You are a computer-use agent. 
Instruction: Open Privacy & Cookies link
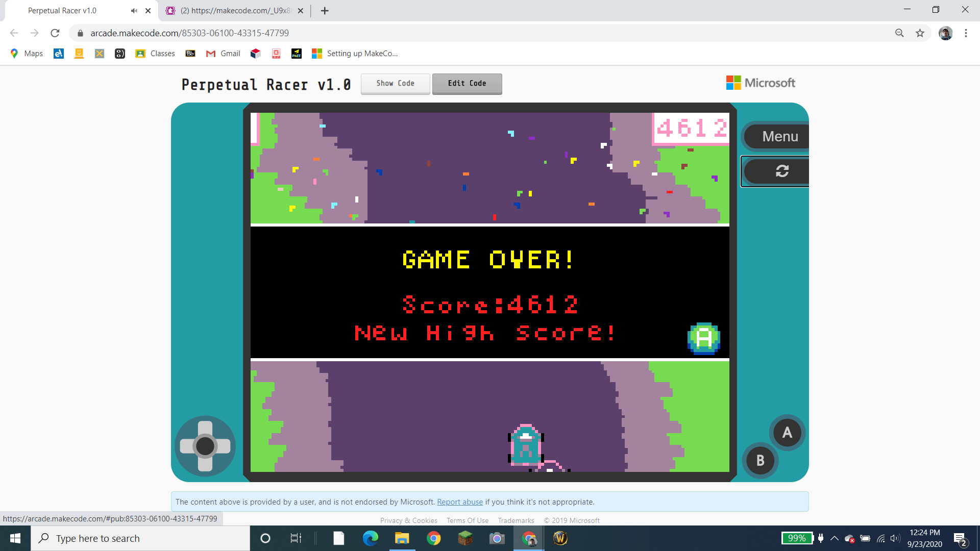pos(409,520)
